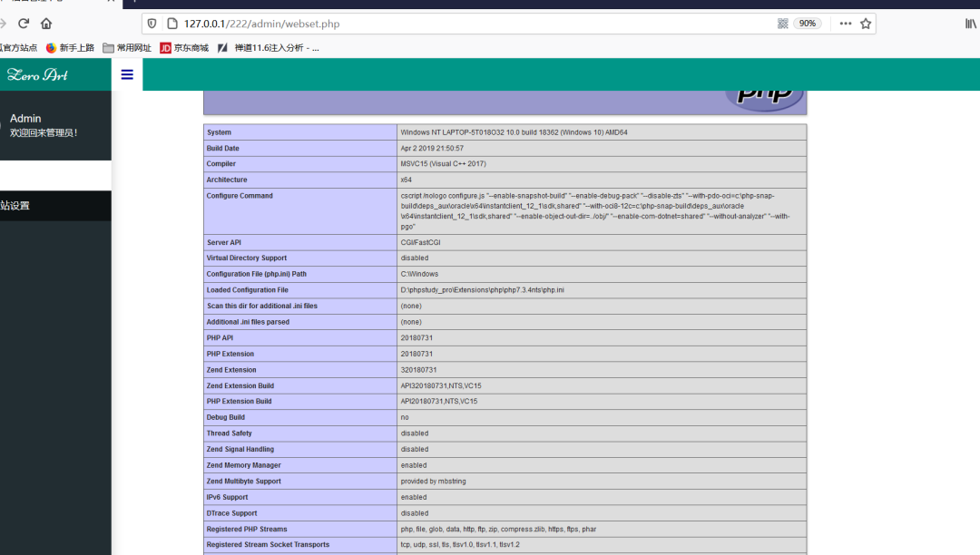The width and height of the screenshot is (980, 555).
Task: Click the PHP logo in header
Action: click(764, 98)
